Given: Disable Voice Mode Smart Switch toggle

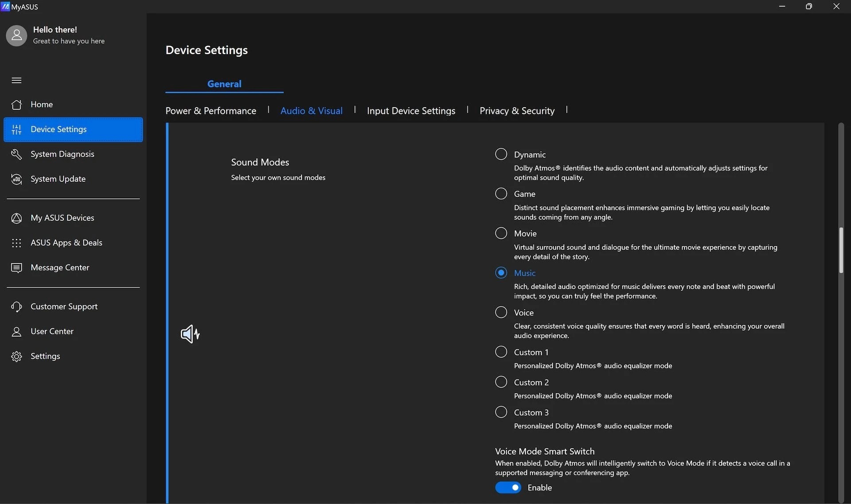Looking at the screenshot, I should coord(508,488).
